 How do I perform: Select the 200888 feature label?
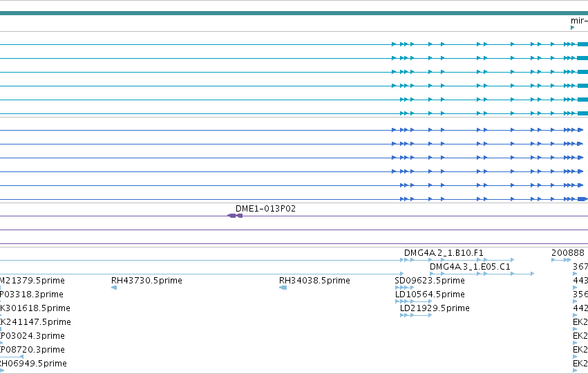(x=568, y=253)
